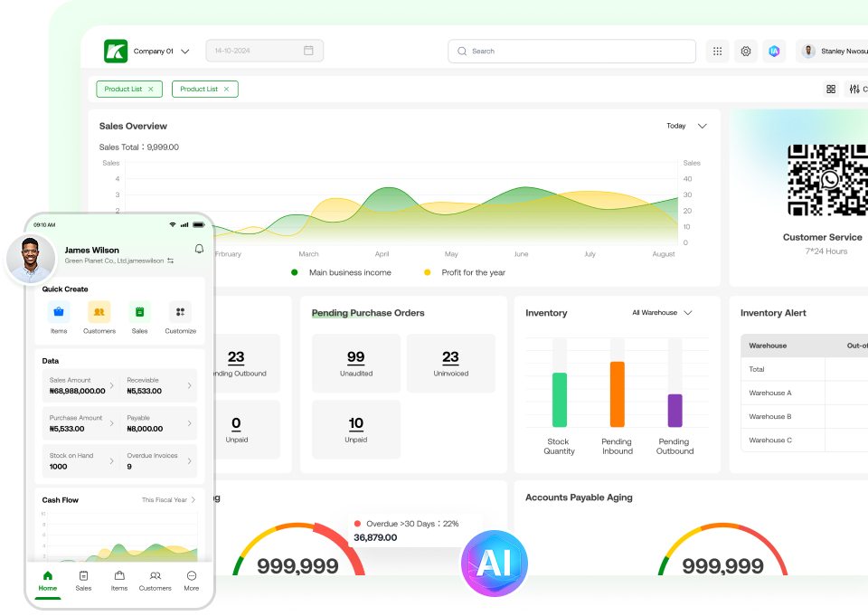Open the apps grid menu icon
The image size is (868, 616).
click(x=717, y=51)
